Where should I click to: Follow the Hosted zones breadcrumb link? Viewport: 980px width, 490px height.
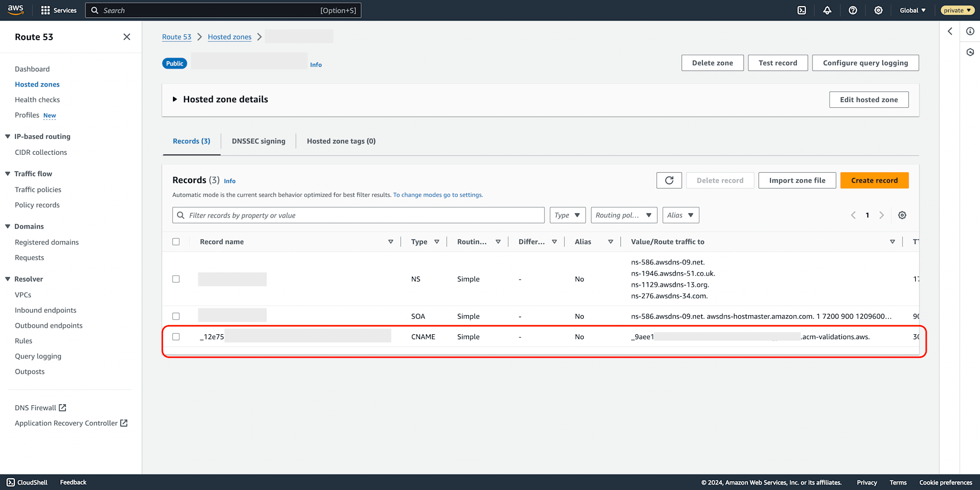coord(229,37)
